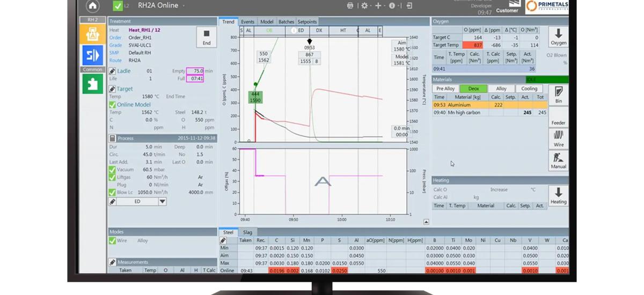Toggle the Liftgas checkbox
The image size is (644, 295).
point(113,176)
